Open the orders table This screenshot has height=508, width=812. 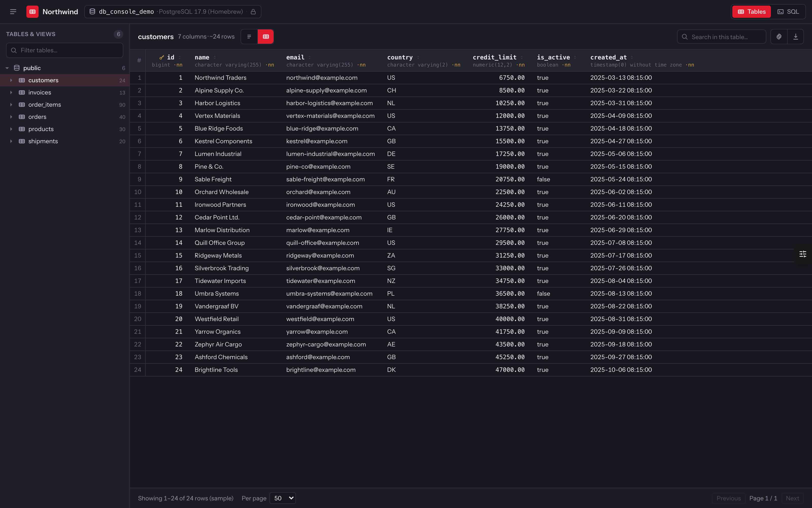click(65, 117)
